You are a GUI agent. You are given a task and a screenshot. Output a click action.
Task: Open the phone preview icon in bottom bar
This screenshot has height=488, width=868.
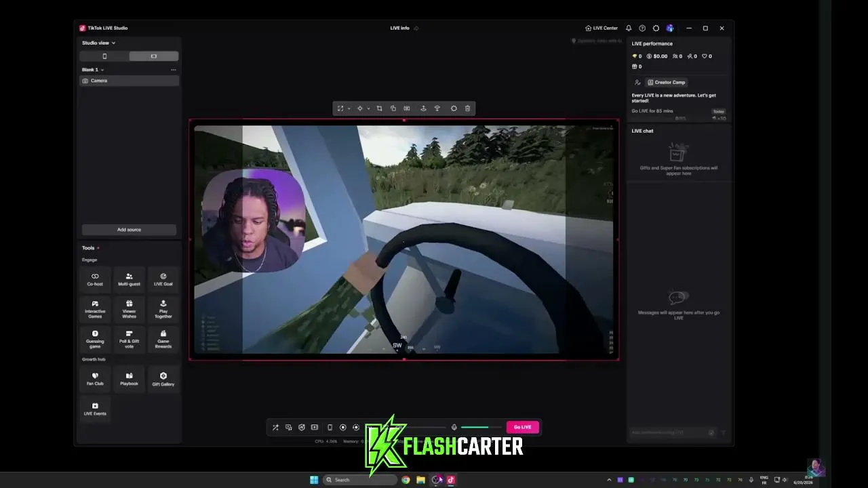[x=330, y=427]
